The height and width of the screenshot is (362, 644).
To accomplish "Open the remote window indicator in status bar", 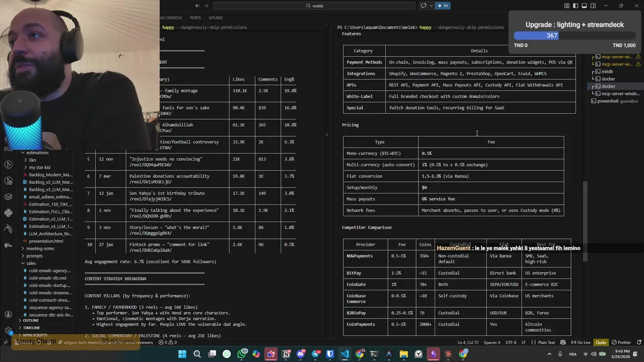I will [6, 342].
